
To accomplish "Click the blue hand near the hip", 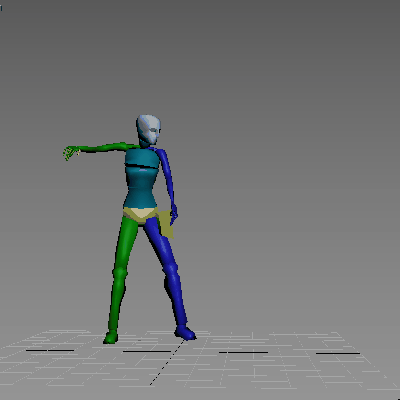I will 174,215.
